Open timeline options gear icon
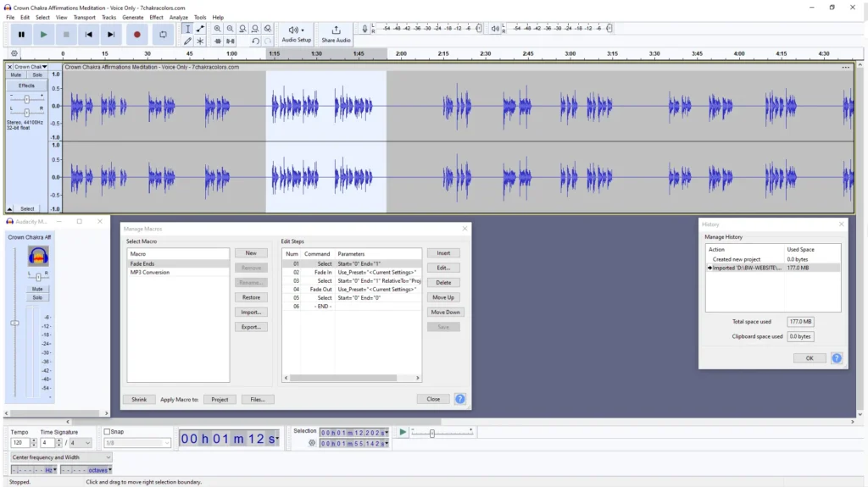 pyautogui.click(x=14, y=53)
